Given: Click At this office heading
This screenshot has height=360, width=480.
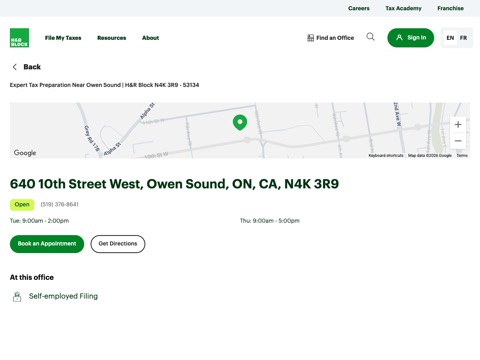Looking at the screenshot, I should point(32,277).
